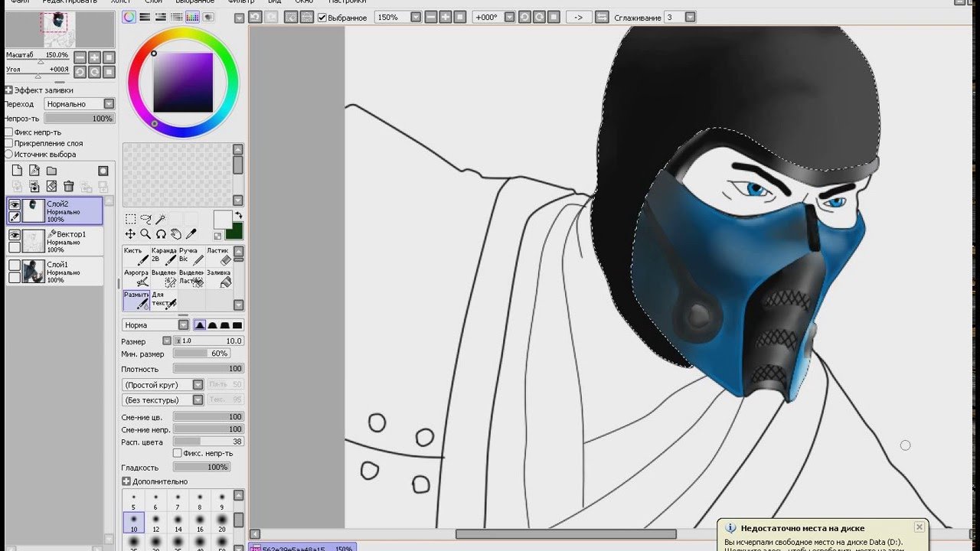This screenshot has height=551, width=980.
Task: Zoom in with top toolbar plus
Action: point(445,17)
